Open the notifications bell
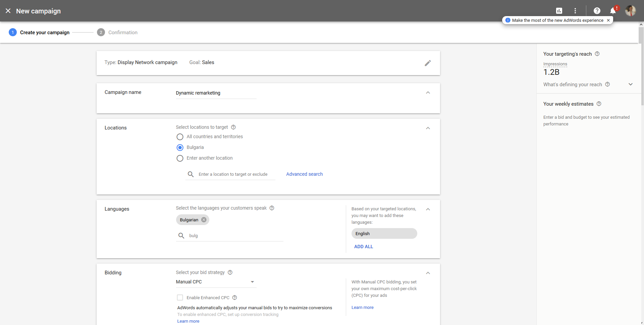This screenshot has width=644, height=325. (612, 11)
